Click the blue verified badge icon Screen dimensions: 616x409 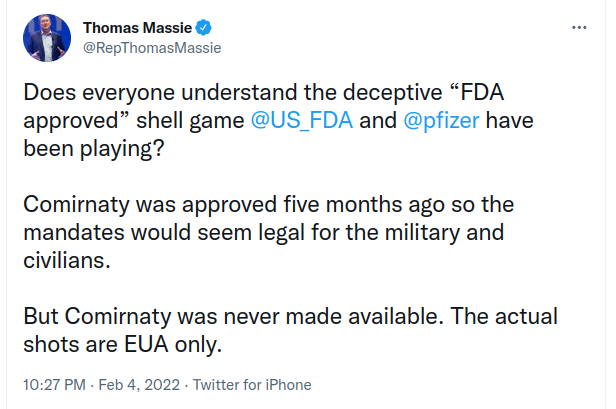pos(204,28)
